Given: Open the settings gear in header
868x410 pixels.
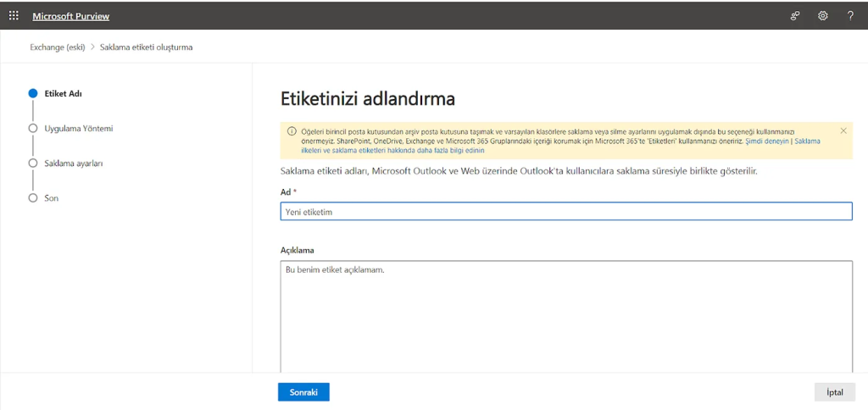Looking at the screenshot, I should pyautogui.click(x=822, y=15).
